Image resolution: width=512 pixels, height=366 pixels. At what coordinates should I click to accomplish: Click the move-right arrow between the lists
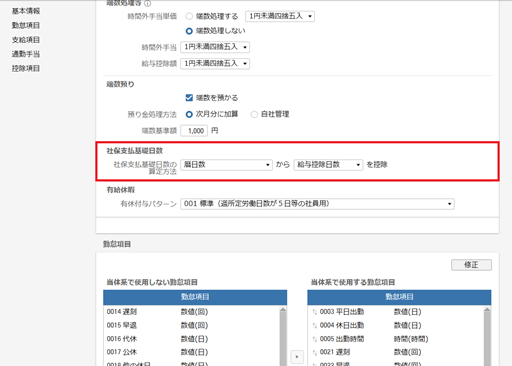tap(297, 357)
